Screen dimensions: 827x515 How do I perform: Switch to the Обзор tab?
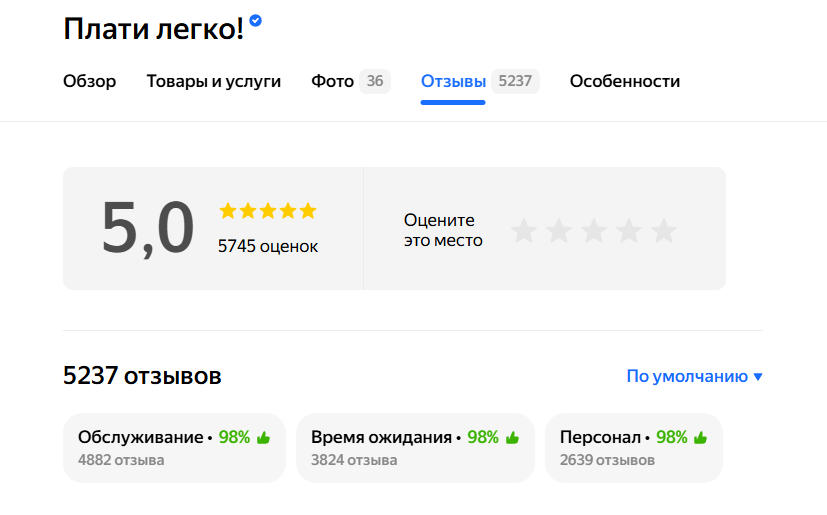(89, 81)
